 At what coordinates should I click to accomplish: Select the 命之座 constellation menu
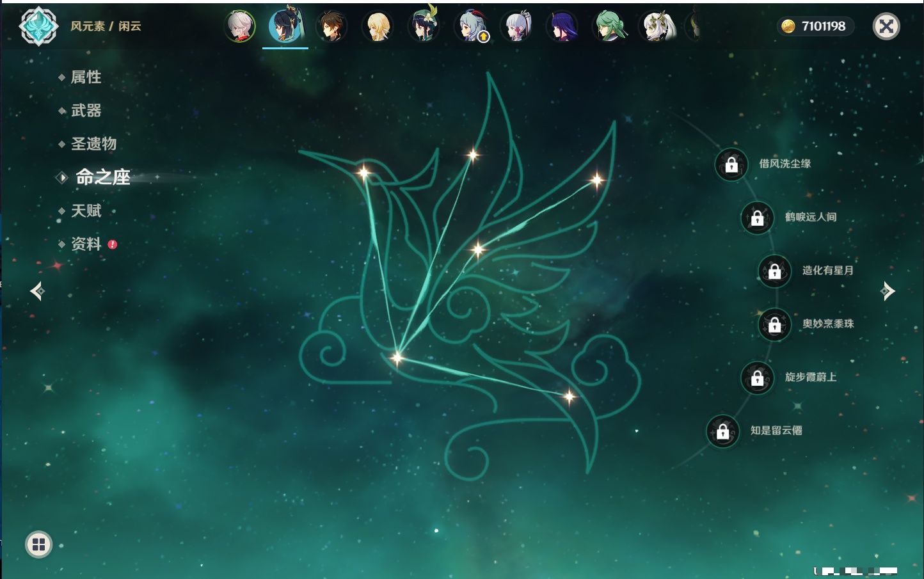coord(102,177)
